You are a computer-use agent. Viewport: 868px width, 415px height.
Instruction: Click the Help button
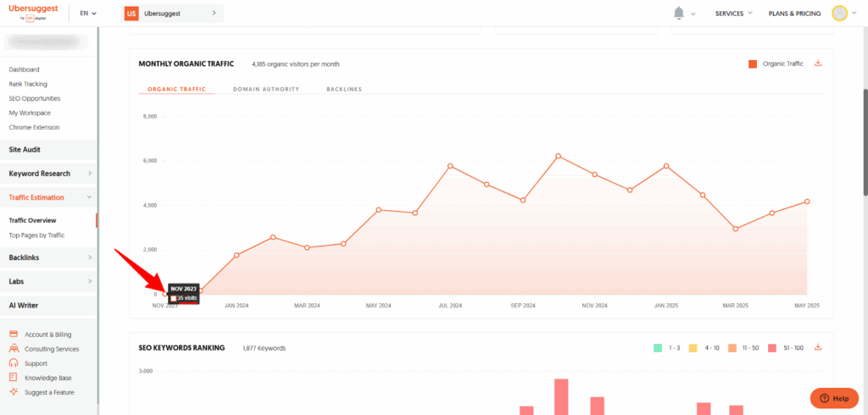pos(834,398)
